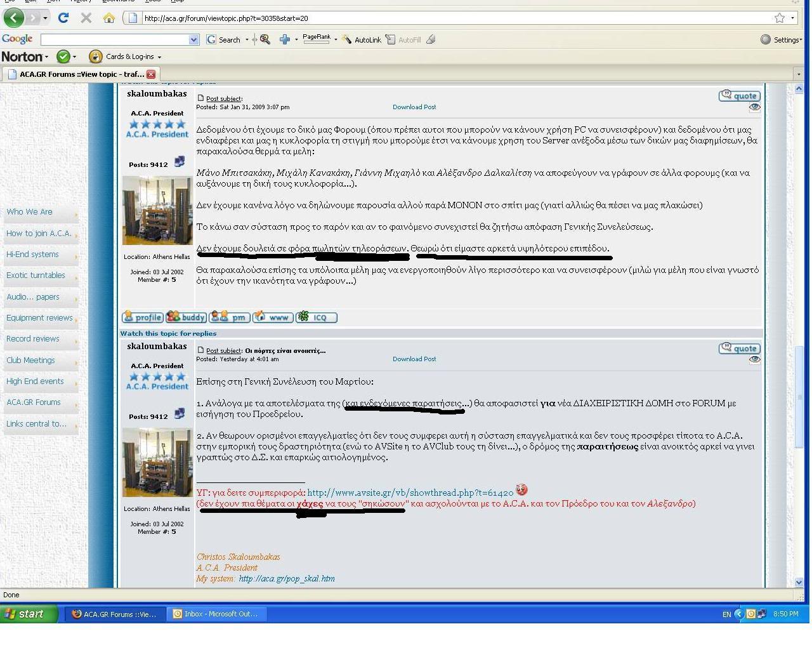Click the page vertical scrollbar down arrow
The image size is (812, 650).
point(799,582)
